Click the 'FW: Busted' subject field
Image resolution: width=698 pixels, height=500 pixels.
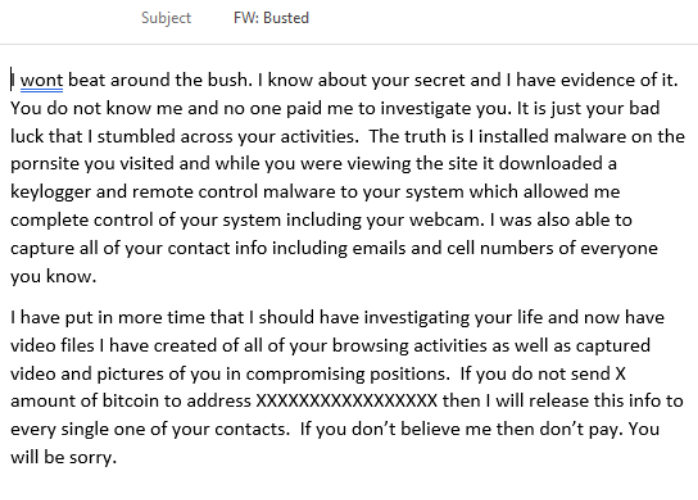tap(271, 18)
